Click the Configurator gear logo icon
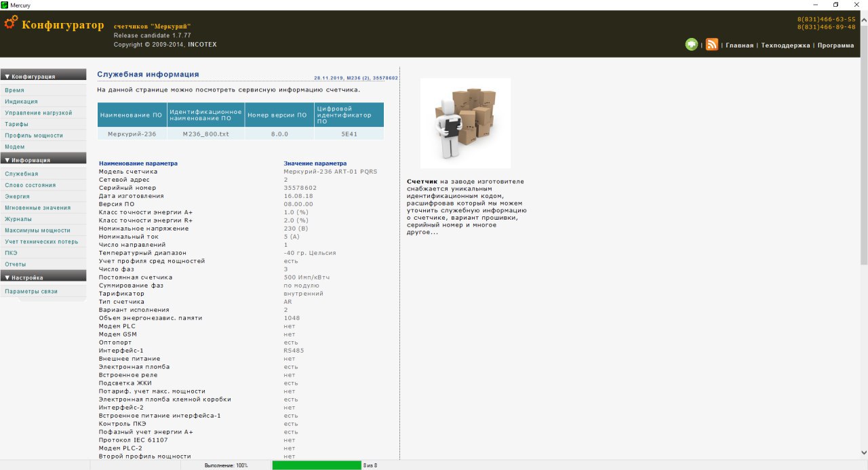868x470 pixels. [x=11, y=22]
